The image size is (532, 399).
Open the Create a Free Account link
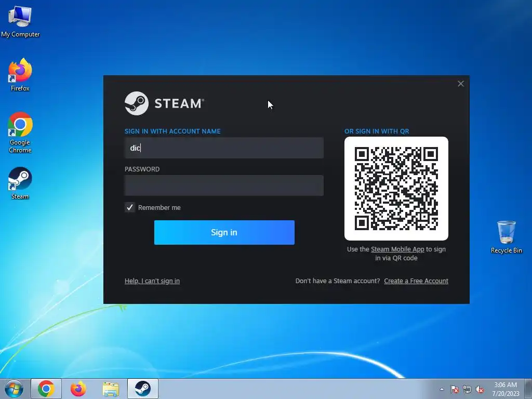click(x=416, y=281)
